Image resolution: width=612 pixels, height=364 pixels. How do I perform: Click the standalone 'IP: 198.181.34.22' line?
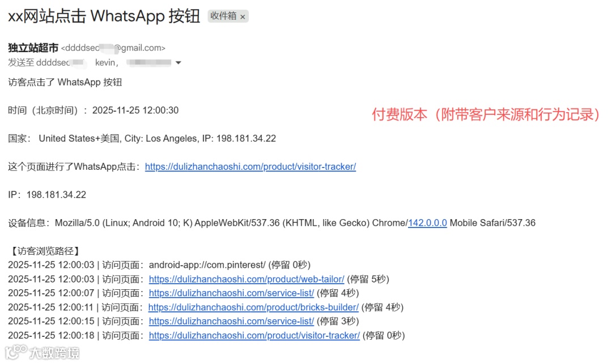[47, 195]
